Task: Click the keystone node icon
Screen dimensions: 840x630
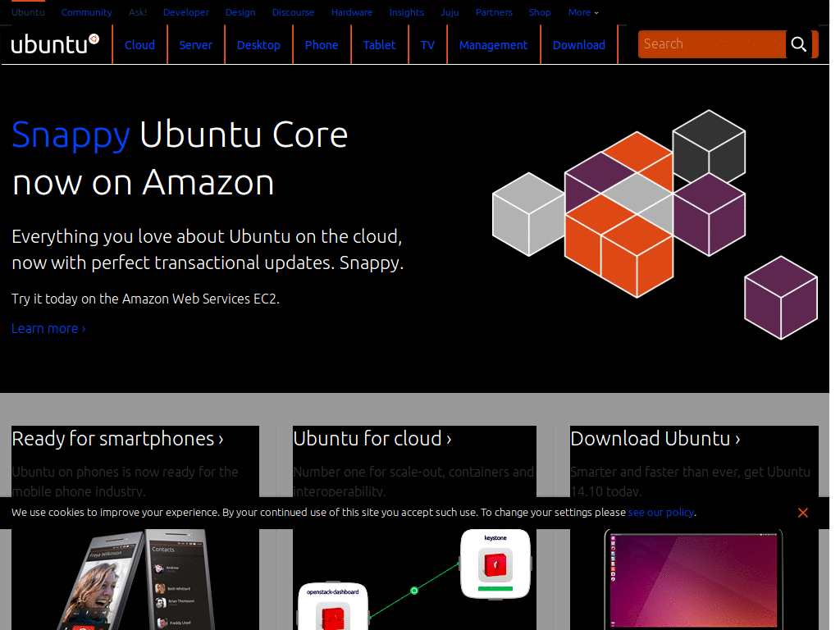Action: click(495, 564)
